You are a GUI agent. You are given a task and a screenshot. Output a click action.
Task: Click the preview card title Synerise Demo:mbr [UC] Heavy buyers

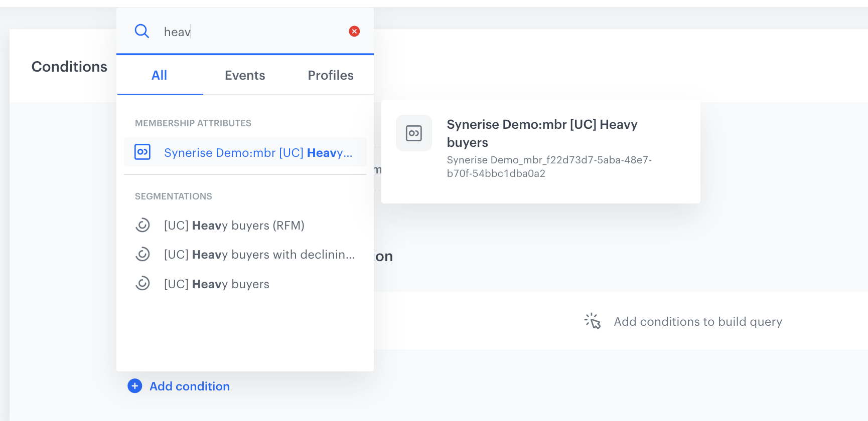point(542,133)
